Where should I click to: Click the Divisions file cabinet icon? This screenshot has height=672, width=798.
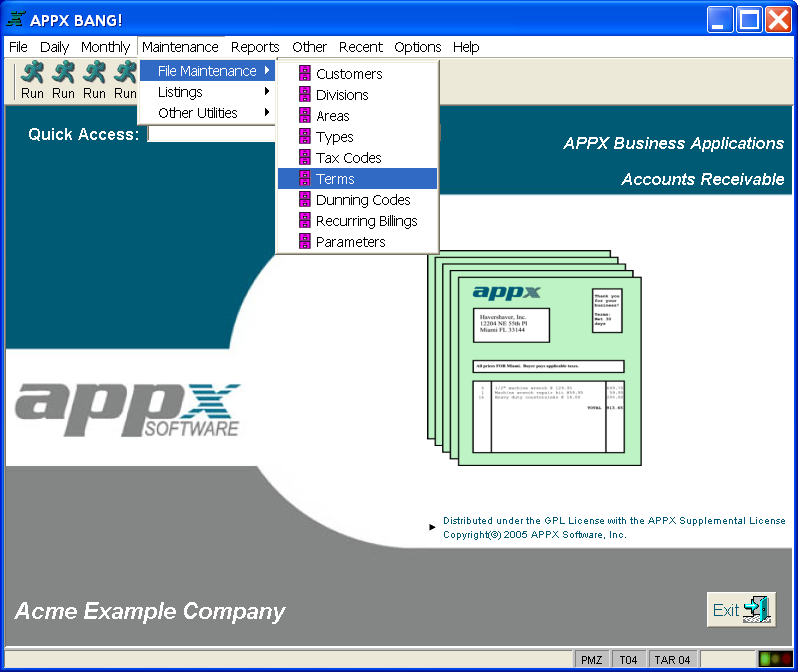click(x=304, y=94)
